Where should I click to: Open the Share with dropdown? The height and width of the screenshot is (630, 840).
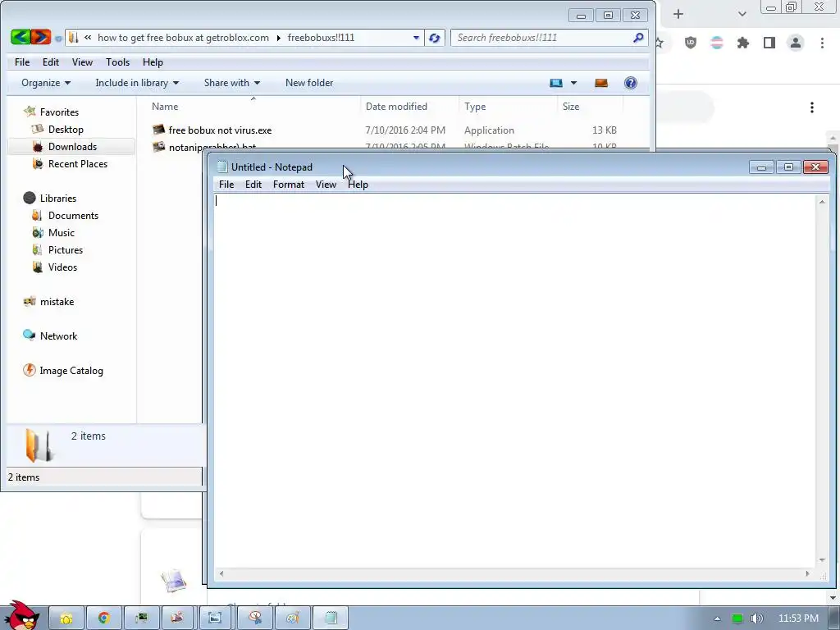(232, 83)
